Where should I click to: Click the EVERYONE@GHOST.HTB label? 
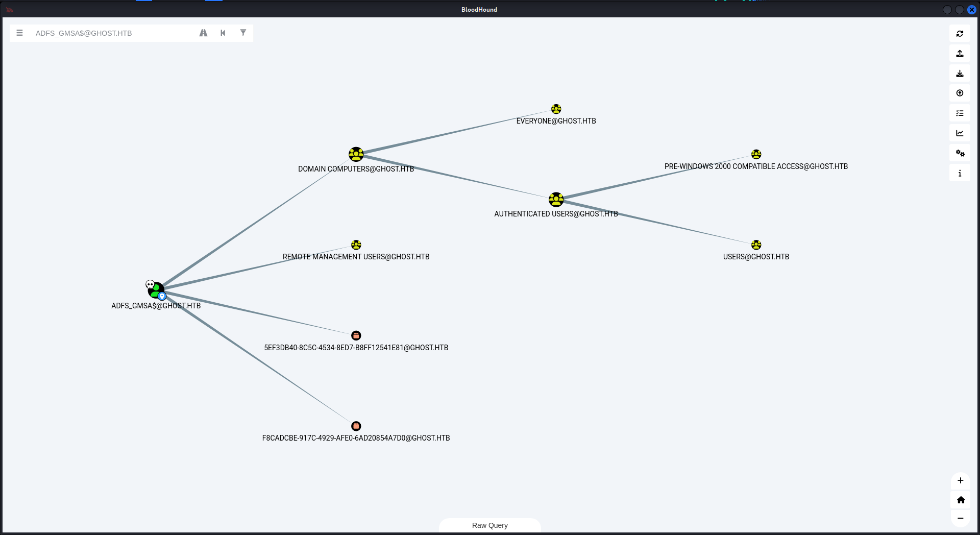pos(556,121)
